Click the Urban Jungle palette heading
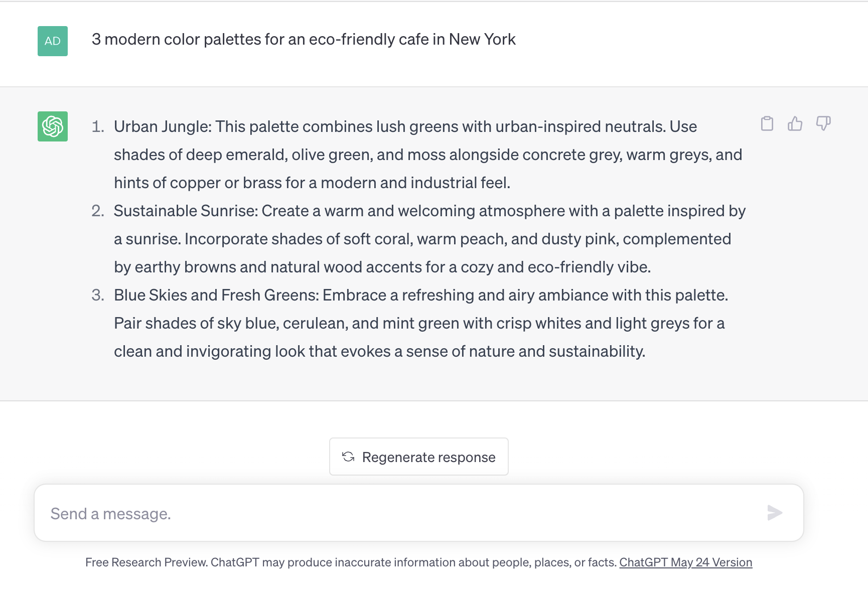Image resolution: width=868 pixels, height=593 pixels. coord(163,126)
